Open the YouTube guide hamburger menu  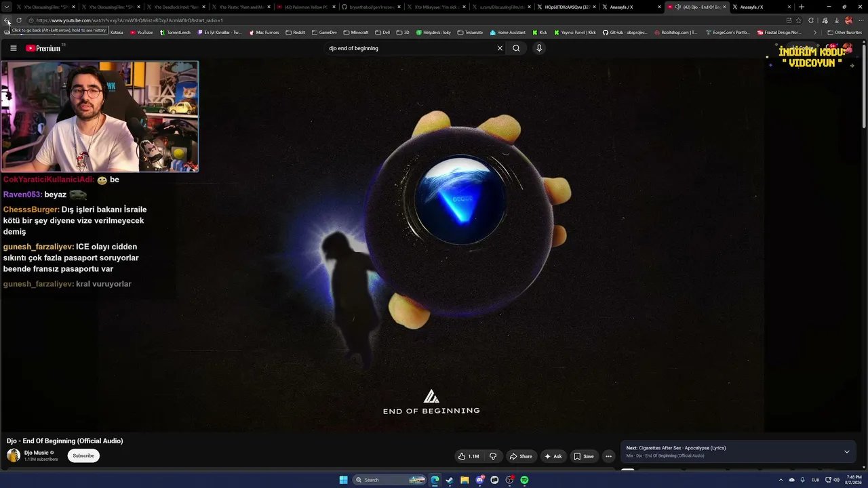(x=13, y=48)
